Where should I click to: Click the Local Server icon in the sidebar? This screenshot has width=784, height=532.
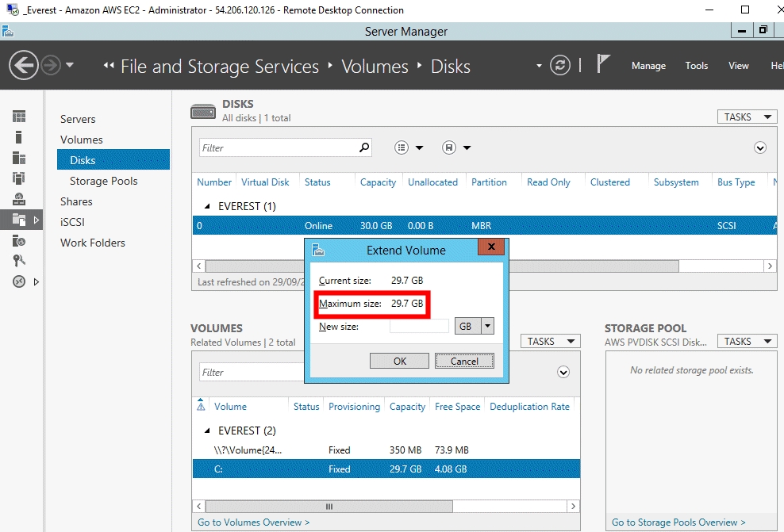[x=19, y=137]
